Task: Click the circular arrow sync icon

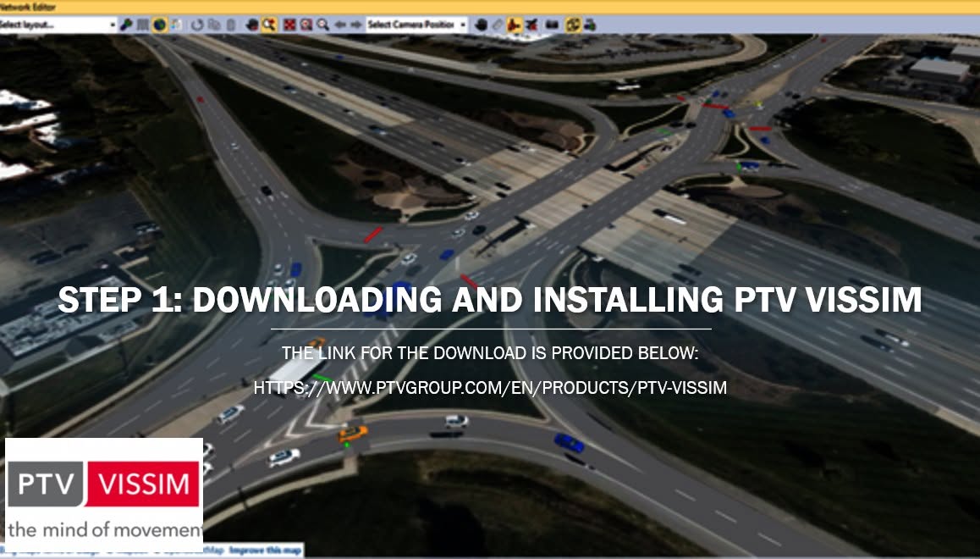Action: (x=197, y=25)
